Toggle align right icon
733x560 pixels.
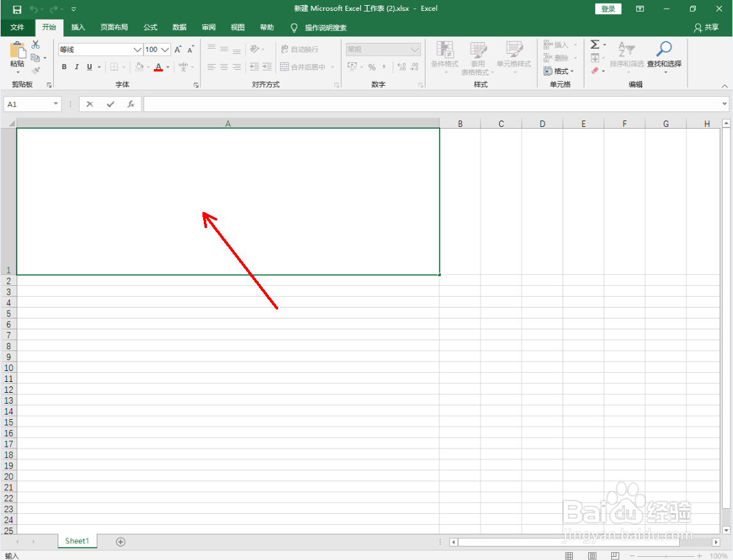[x=236, y=67]
